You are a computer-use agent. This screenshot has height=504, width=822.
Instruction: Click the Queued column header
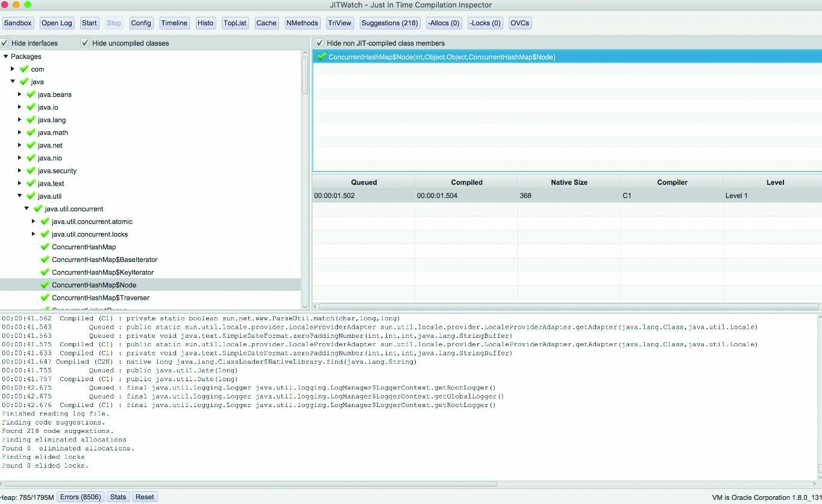(x=364, y=182)
